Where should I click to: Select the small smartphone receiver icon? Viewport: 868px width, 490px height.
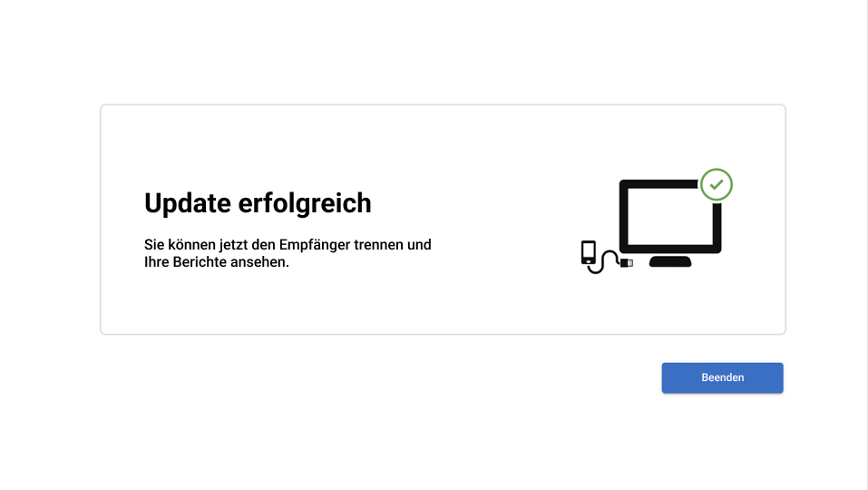(x=589, y=252)
